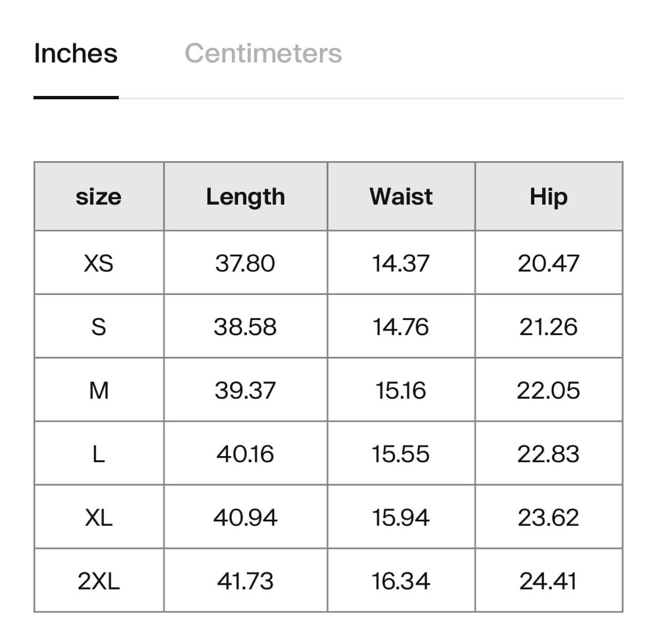Click the Waist column header
Viewport: 657px width, 644px height.
coord(401,196)
